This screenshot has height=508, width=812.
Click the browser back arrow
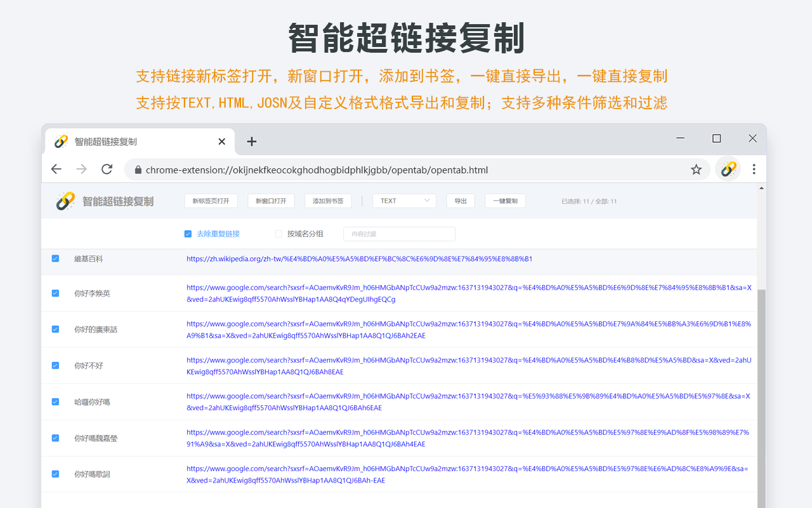tap(56, 169)
